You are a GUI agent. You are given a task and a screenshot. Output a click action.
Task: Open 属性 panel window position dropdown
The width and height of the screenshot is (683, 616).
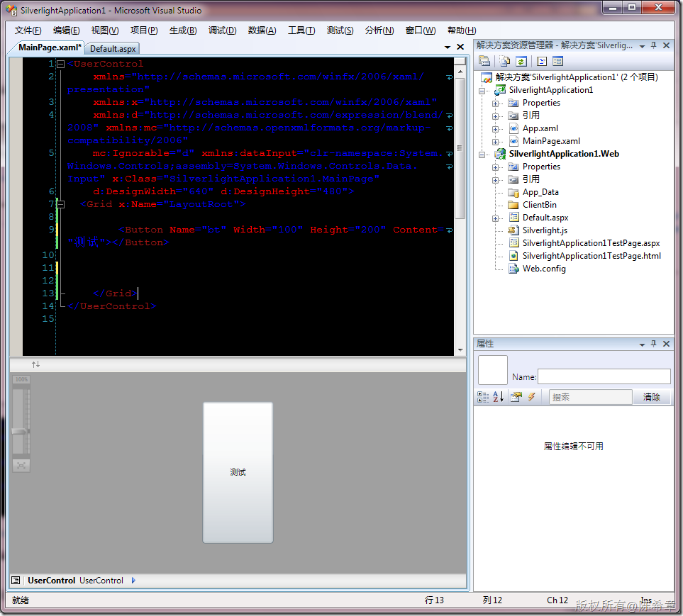(642, 345)
